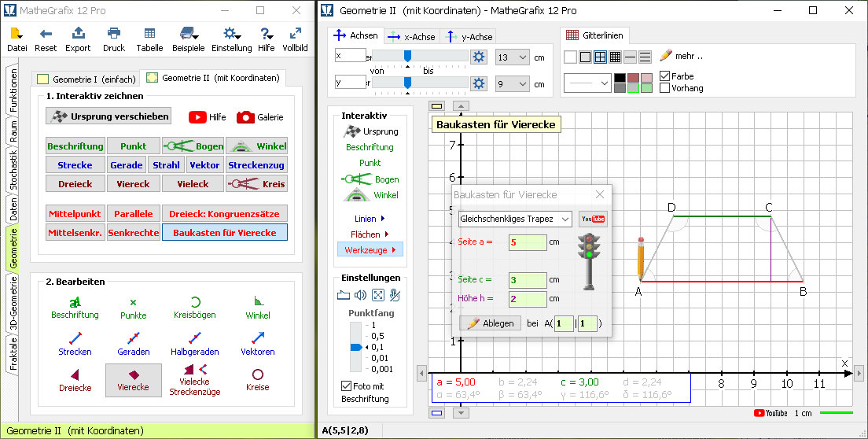This screenshot has width=868, height=439.
Task: Edit Dreiecke in Bearbeiten section
Action: pyautogui.click(x=75, y=380)
